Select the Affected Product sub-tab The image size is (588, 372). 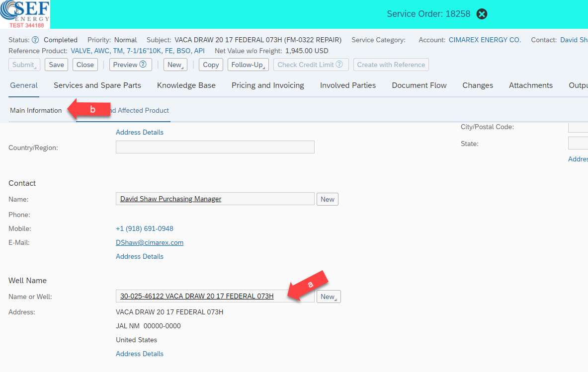tap(141, 111)
